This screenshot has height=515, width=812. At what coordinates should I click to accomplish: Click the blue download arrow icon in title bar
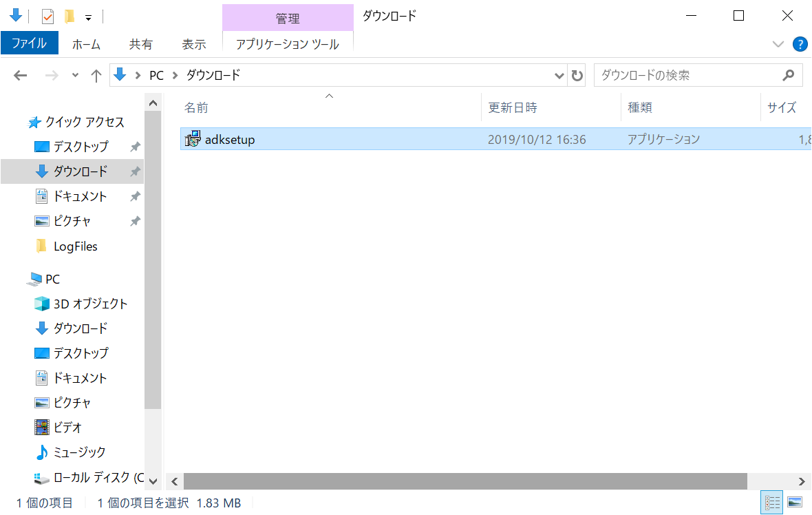click(x=16, y=16)
